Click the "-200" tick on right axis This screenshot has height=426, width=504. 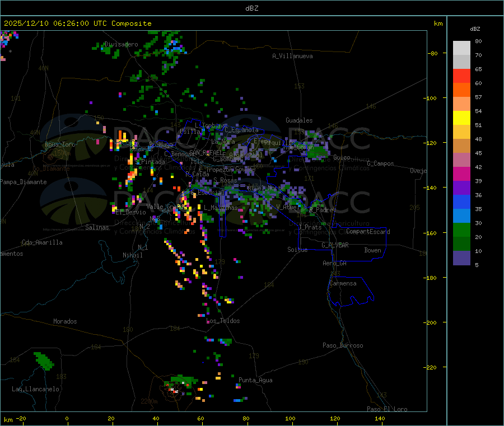click(x=430, y=322)
